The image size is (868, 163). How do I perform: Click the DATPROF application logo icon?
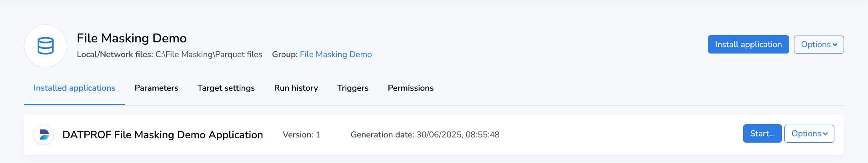44,135
